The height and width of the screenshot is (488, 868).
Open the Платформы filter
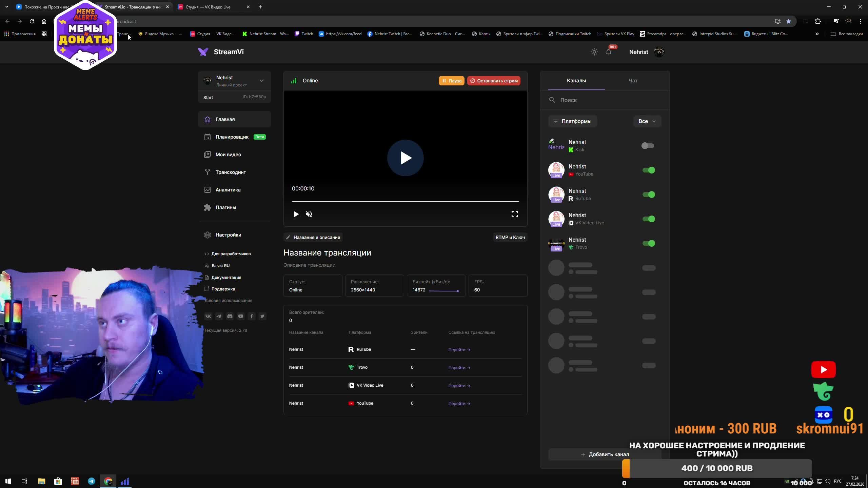coord(572,121)
